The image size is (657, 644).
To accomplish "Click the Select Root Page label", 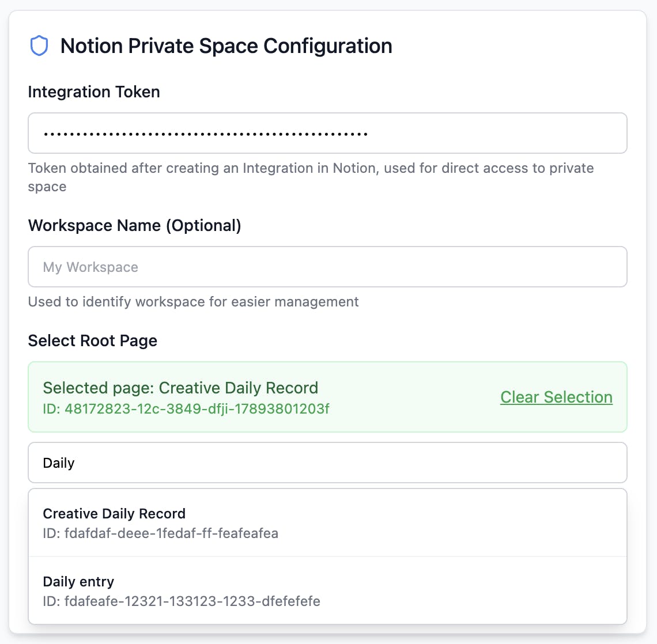I will click(92, 340).
